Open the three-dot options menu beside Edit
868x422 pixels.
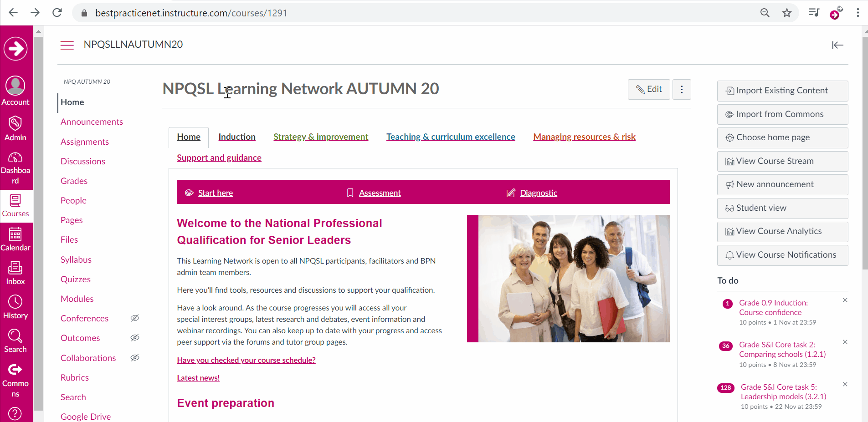[x=682, y=89]
